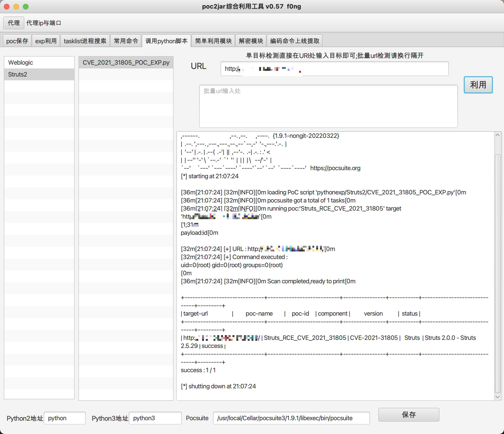Open the 编码命令上线提取 tab
The image size is (504, 434).
[x=295, y=41]
